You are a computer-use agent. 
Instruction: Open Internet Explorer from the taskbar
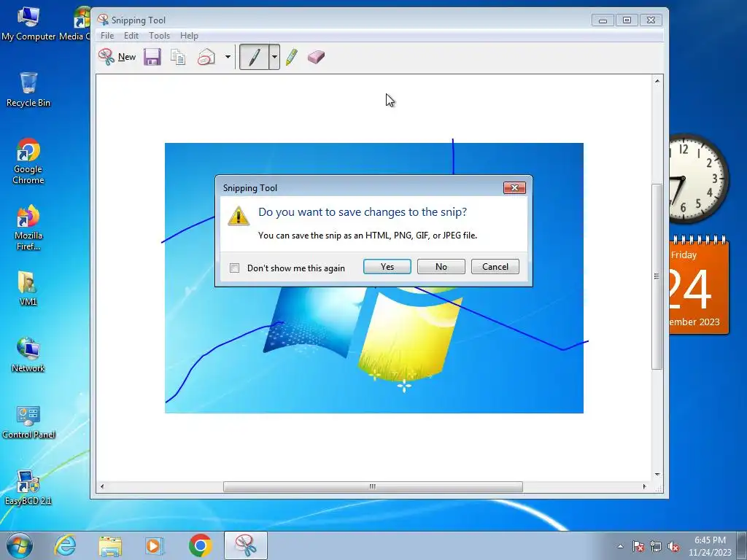[x=65, y=545]
